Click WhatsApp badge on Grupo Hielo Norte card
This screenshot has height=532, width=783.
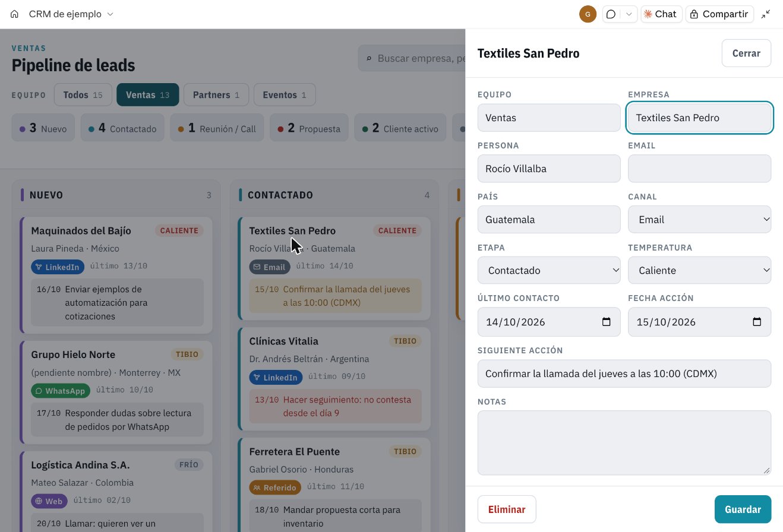pos(61,391)
